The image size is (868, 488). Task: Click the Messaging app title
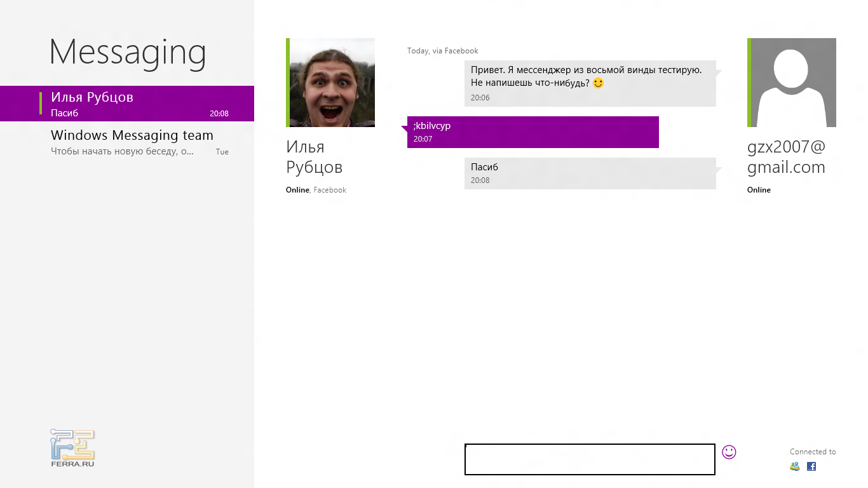(x=128, y=53)
